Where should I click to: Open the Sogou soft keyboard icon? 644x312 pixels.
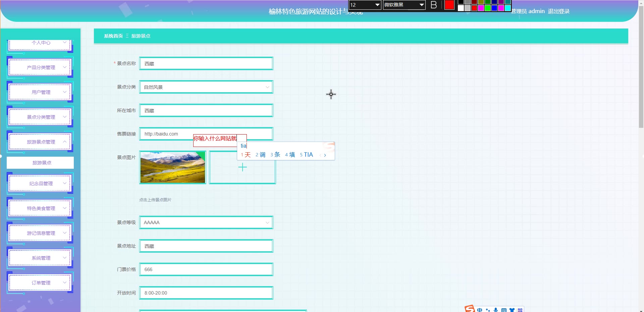coord(504,310)
